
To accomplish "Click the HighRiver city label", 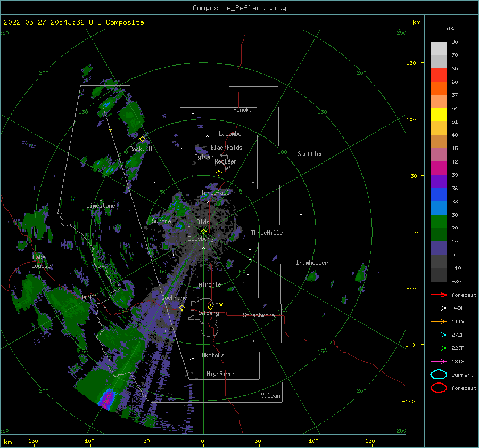I will [x=221, y=374].
